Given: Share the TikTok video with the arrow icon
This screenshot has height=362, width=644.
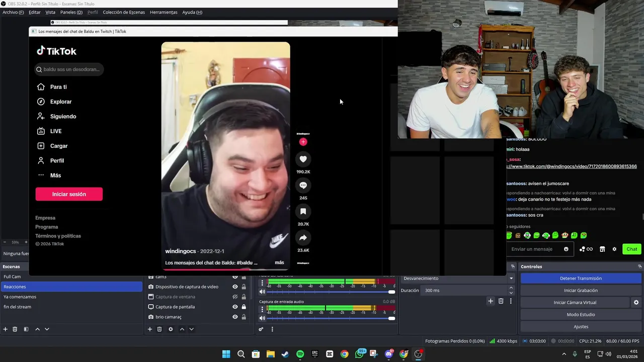Looking at the screenshot, I should (x=303, y=238).
